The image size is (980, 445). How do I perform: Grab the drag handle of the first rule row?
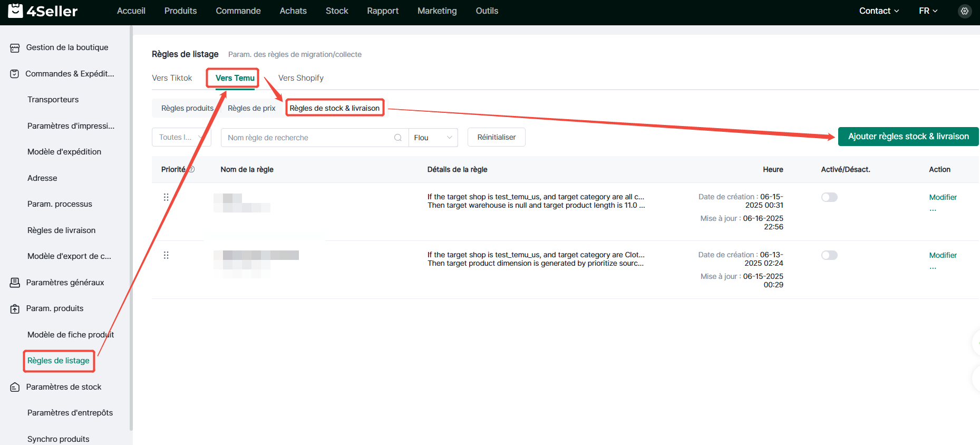pyautogui.click(x=166, y=197)
